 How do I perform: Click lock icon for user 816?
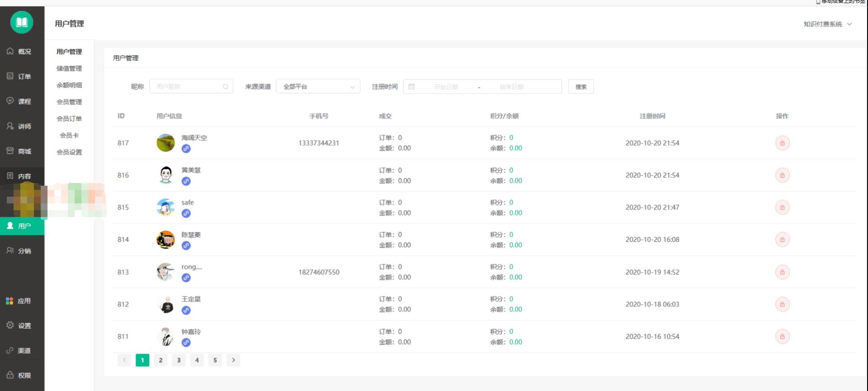point(782,175)
